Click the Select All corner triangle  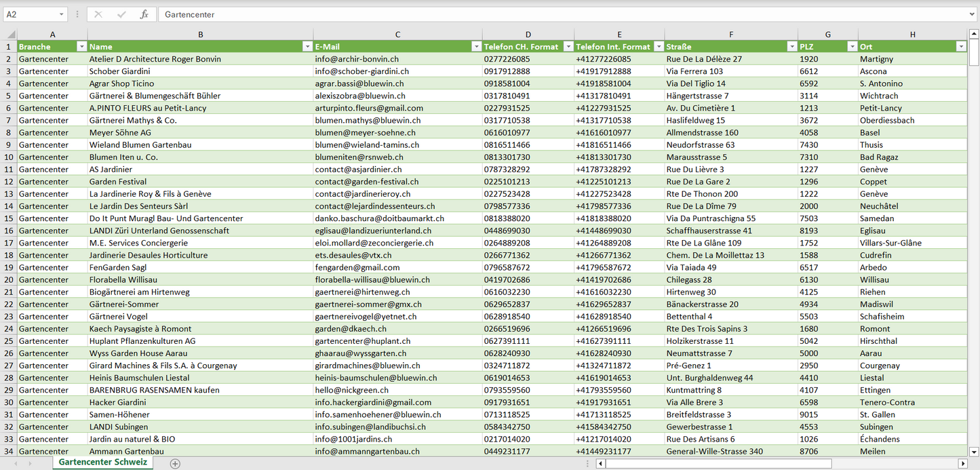10,35
